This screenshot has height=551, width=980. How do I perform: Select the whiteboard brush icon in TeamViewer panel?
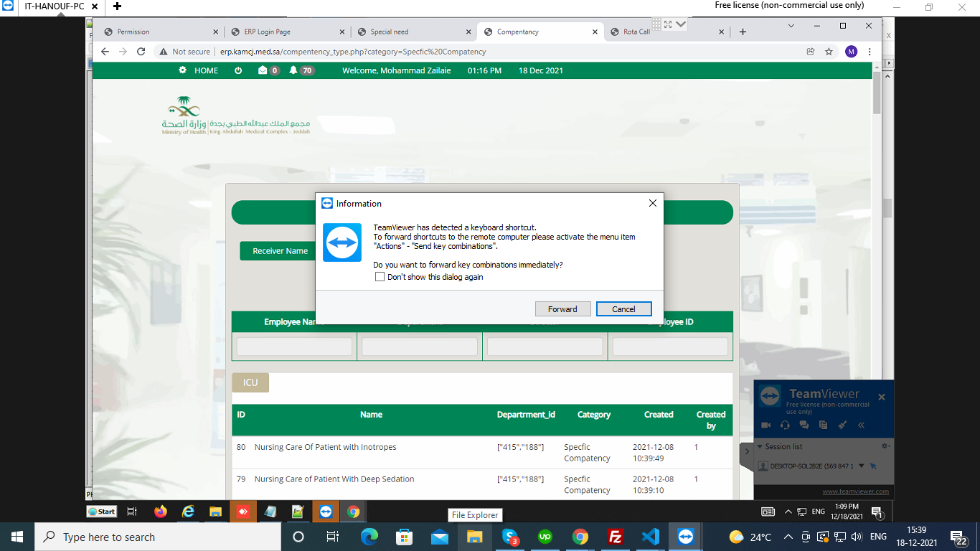pyautogui.click(x=842, y=425)
